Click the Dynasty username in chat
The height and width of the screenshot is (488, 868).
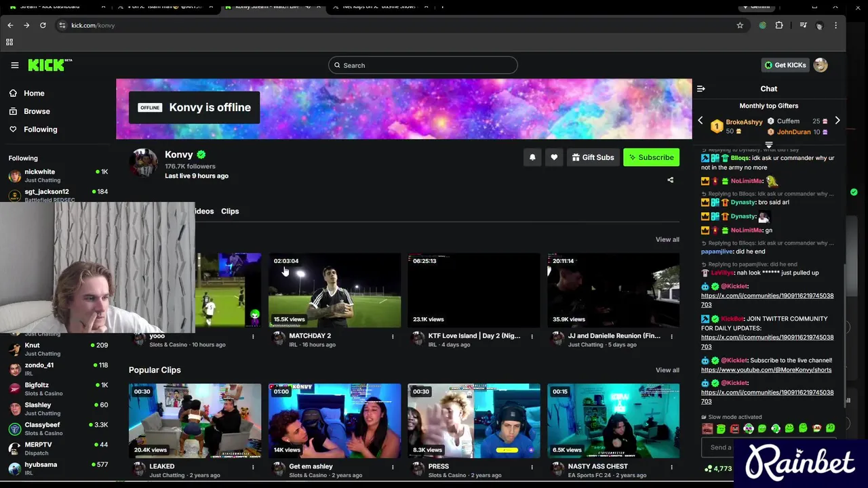click(x=743, y=202)
